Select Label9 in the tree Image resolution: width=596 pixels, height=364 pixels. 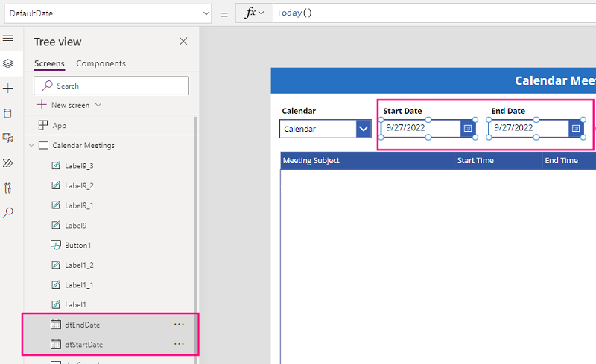point(76,226)
